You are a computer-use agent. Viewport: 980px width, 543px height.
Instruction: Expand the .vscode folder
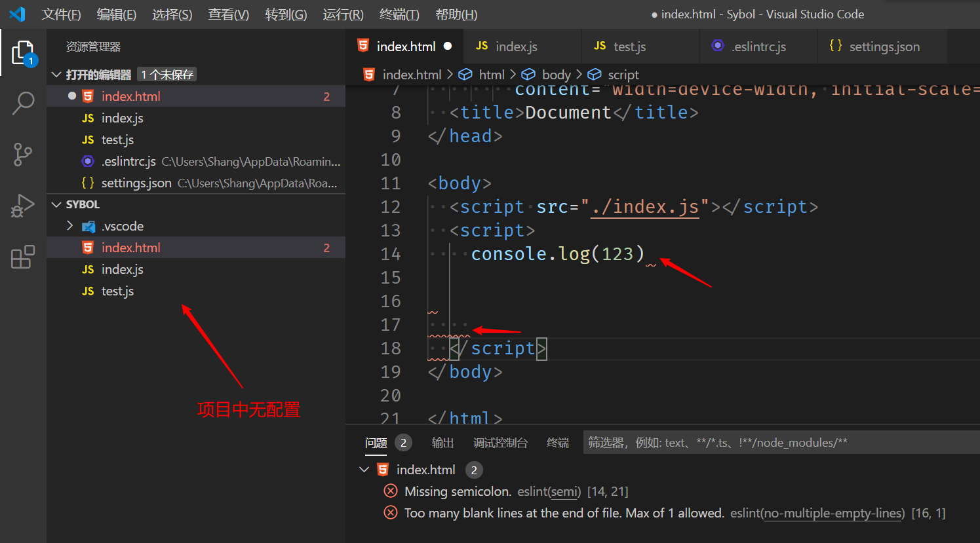point(70,226)
